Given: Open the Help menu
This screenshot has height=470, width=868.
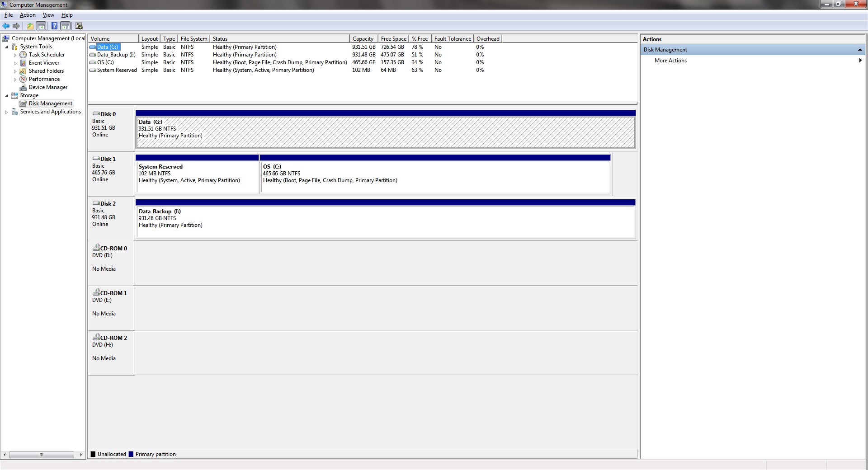Looking at the screenshot, I should pos(67,15).
